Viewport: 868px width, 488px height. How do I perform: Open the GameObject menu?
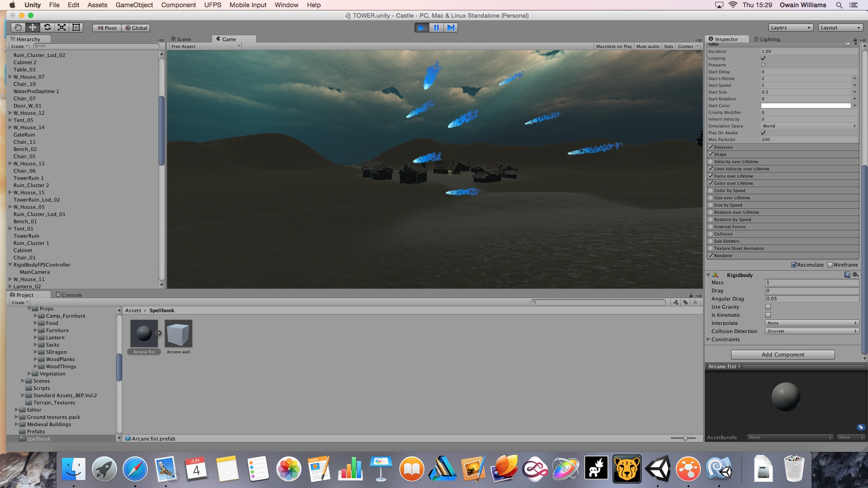(134, 5)
